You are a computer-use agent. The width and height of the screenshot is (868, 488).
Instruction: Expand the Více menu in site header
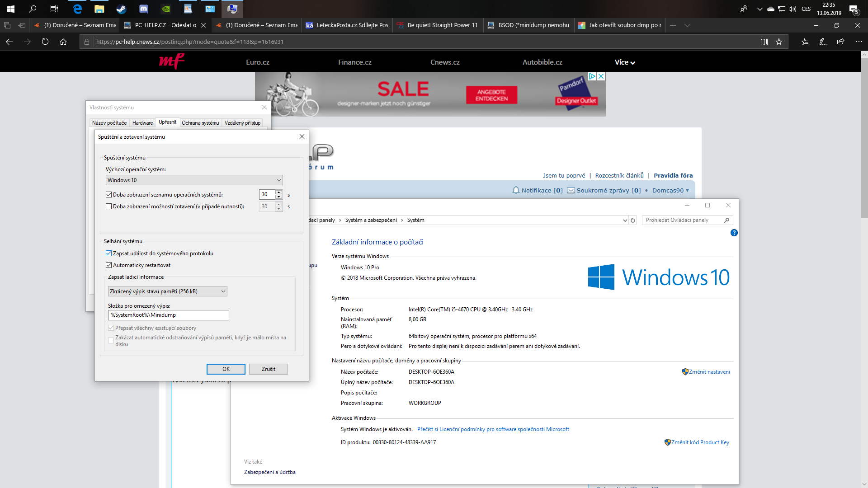pyautogui.click(x=625, y=62)
